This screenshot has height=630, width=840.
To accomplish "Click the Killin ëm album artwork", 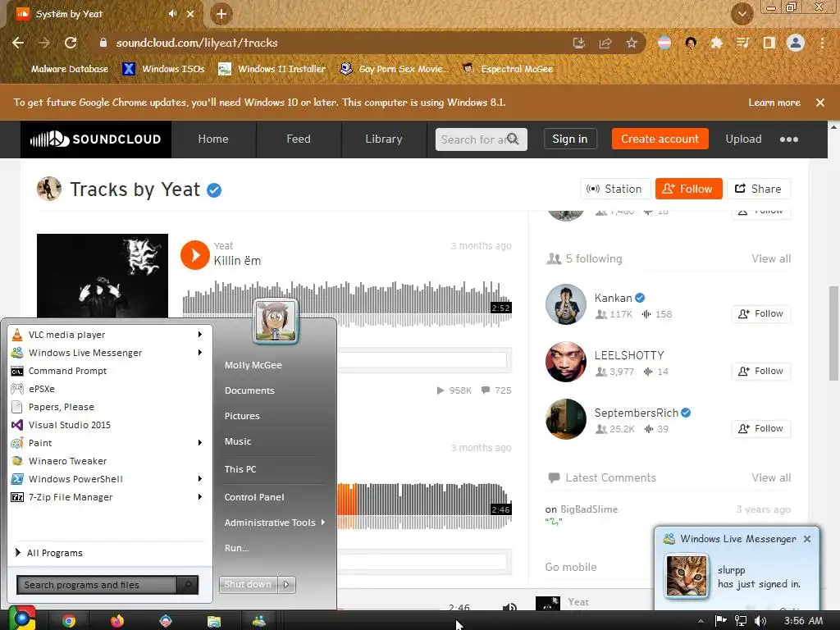I will 103,276.
